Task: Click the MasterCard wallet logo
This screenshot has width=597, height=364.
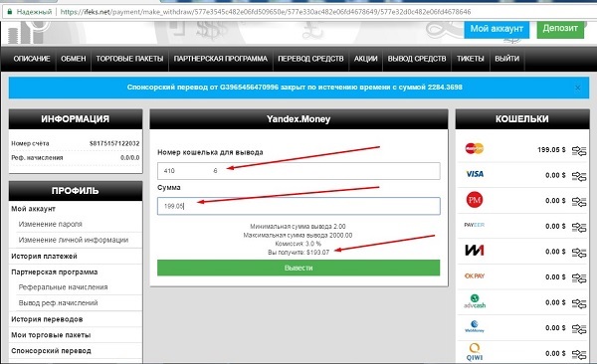Action: point(474,148)
